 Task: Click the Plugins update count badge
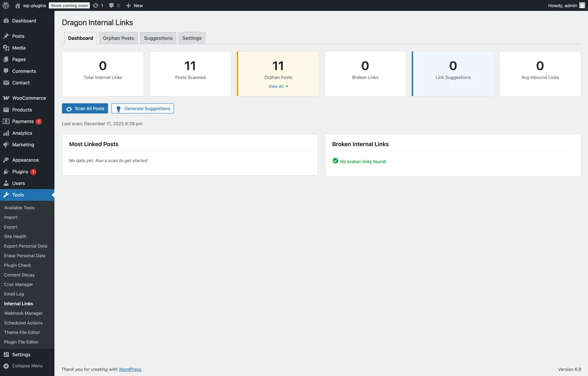(x=33, y=172)
